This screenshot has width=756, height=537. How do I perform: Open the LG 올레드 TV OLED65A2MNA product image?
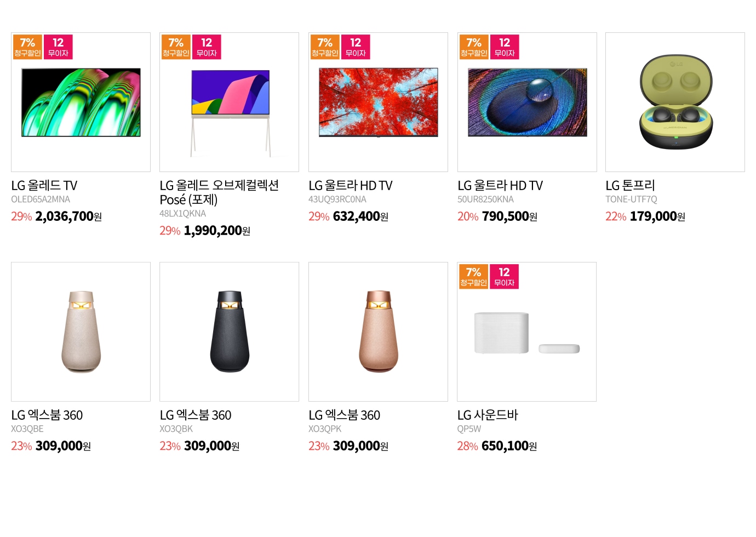coord(81,102)
